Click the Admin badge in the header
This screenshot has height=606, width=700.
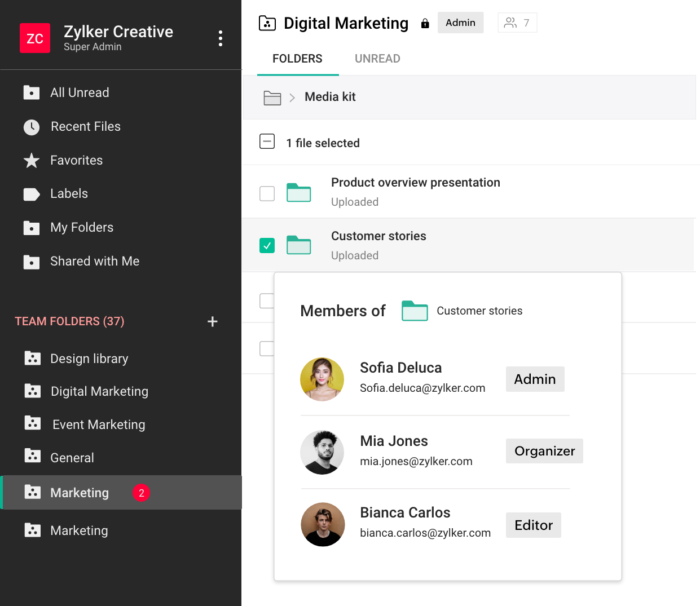coord(460,23)
